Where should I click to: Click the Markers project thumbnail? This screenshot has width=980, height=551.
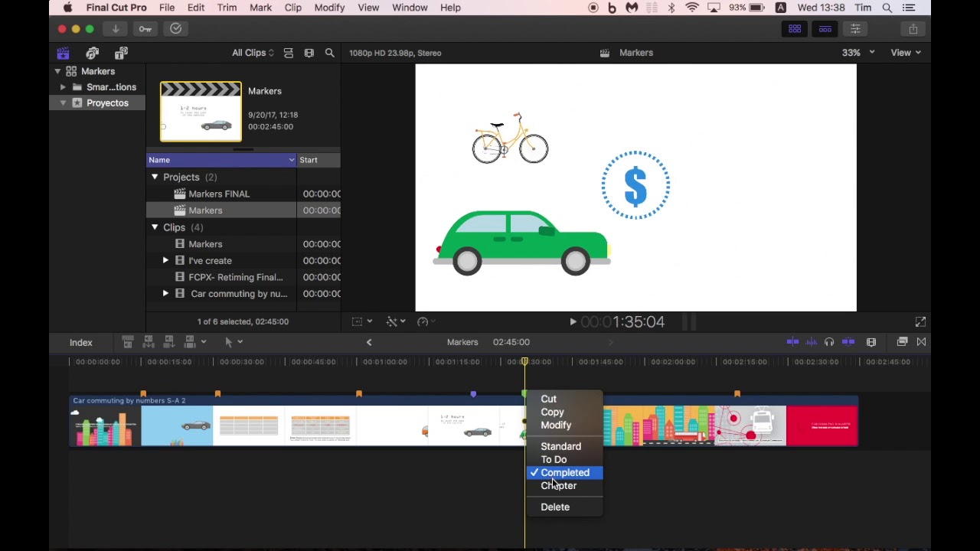tap(201, 112)
